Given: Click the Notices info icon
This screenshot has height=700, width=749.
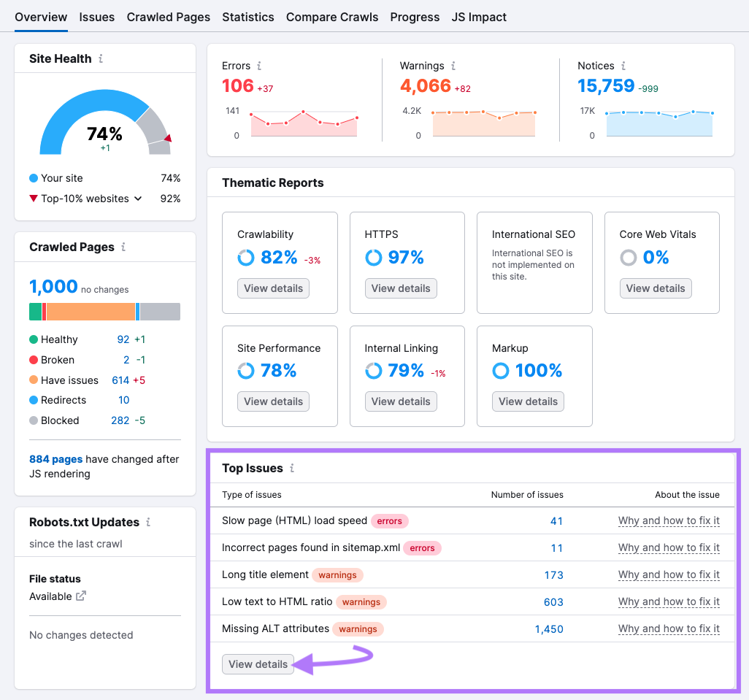Looking at the screenshot, I should click(623, 66).
